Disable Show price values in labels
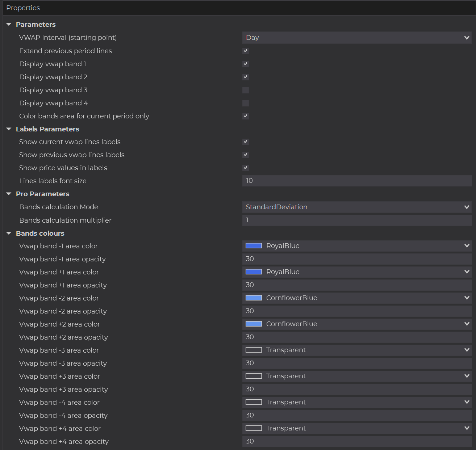476x450 pixels. point(246,168)
